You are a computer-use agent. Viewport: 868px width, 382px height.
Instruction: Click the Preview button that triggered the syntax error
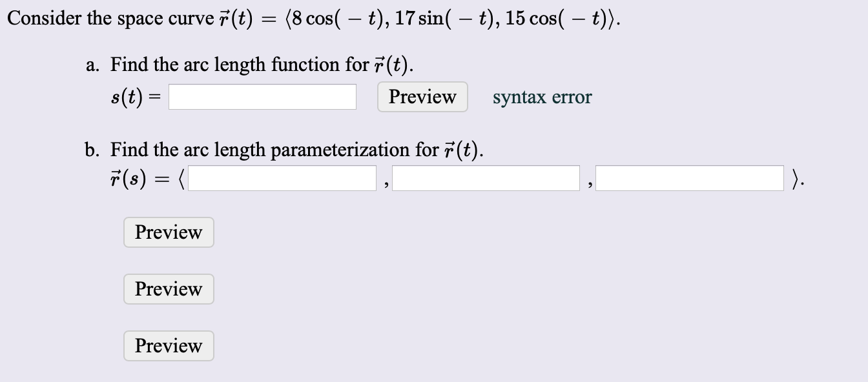(422, 97)
